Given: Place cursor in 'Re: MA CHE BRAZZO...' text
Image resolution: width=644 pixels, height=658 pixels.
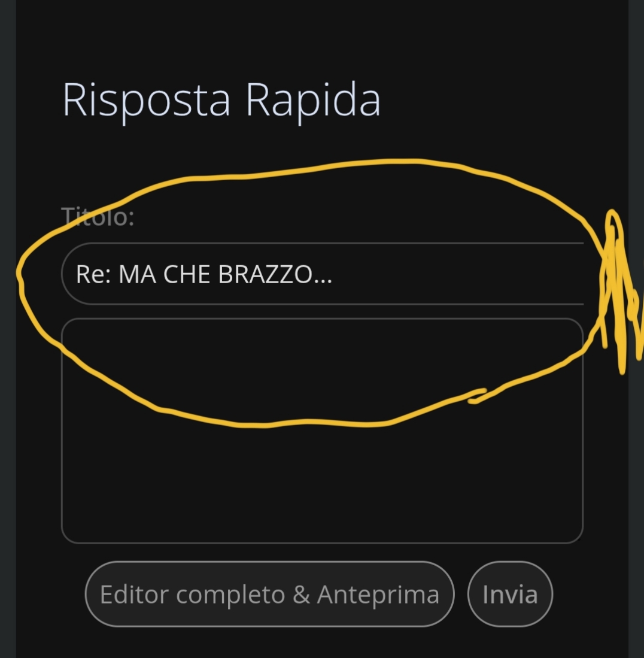Looking at the screenshot, I should tap(204, 274).
